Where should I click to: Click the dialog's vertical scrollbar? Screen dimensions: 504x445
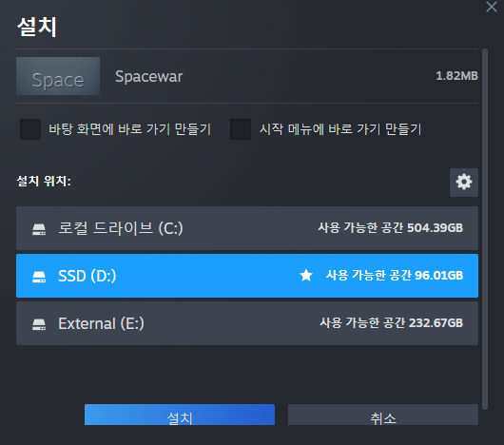485,229
